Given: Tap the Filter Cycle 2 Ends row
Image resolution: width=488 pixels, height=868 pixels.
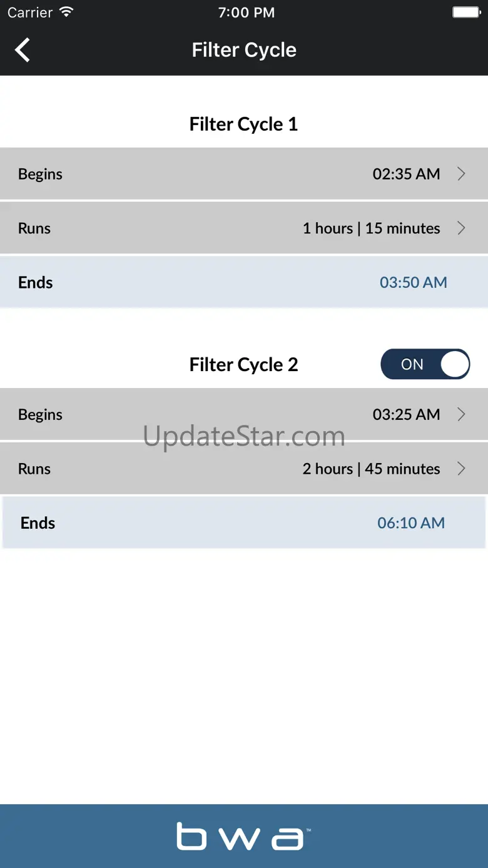Looking at the screenshot, I should (244, 523).
